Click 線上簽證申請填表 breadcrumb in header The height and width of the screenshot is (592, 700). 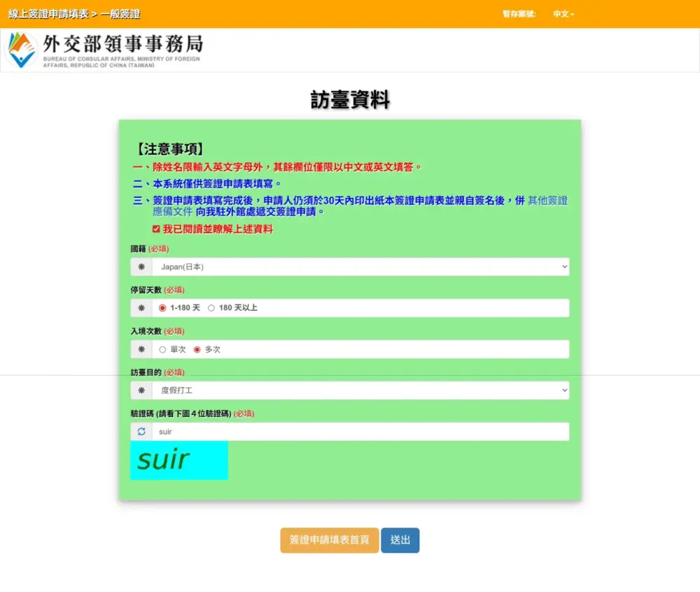tap(48, 14)
